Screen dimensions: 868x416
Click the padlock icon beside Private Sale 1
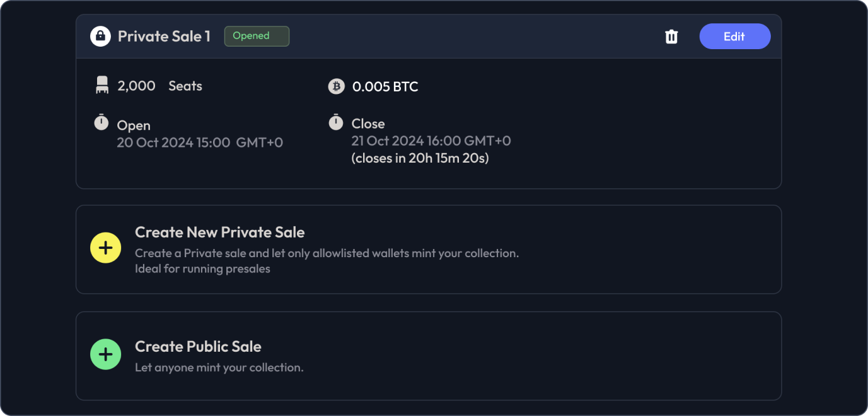click(x=101, y=37)
